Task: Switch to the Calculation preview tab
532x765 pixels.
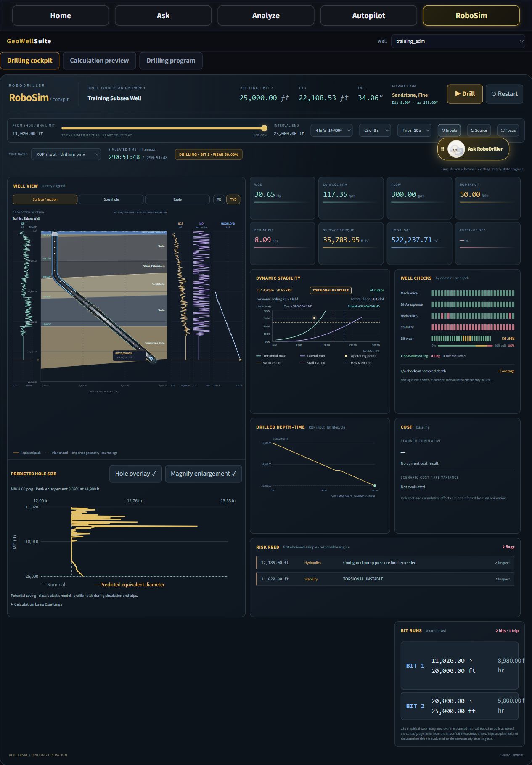Action: (99, 61)
